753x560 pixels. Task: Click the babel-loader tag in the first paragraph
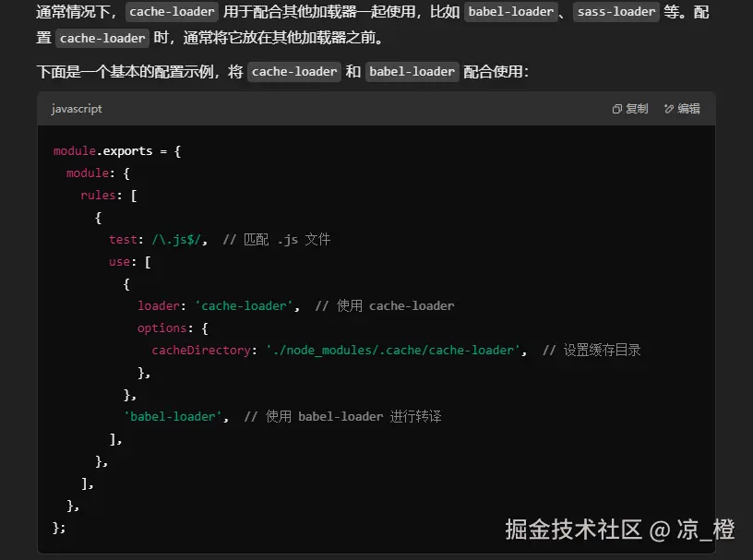pos(511,11)
